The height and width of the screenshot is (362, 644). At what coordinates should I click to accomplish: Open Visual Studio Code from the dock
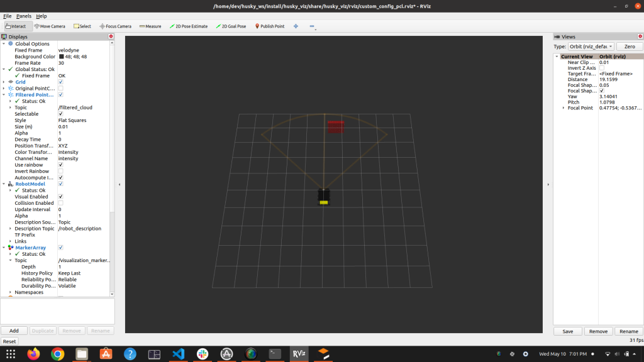click(x=178, y=354)
